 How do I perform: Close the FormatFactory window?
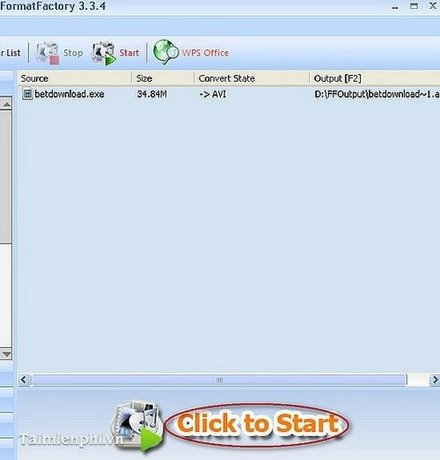pos(433,6)
